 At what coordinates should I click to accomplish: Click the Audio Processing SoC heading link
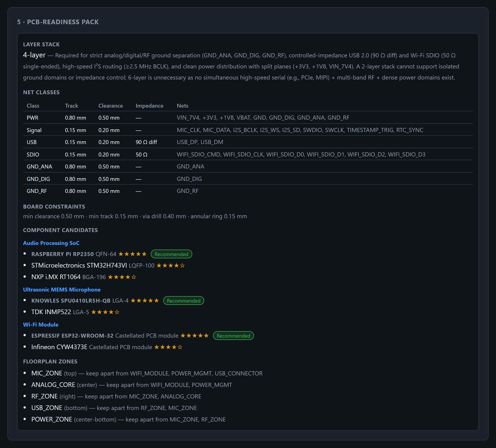(51, 243)
